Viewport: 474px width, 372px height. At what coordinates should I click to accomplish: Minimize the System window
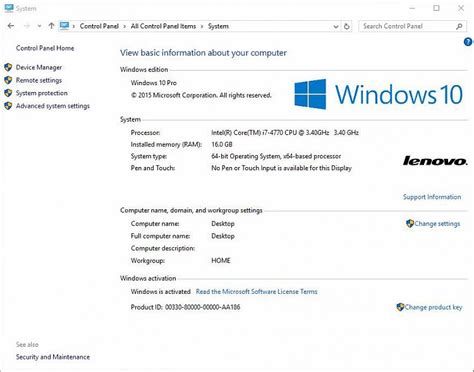412,8
